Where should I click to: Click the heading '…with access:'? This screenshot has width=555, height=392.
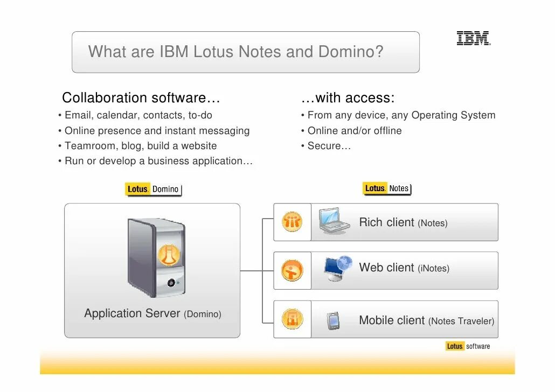(348, 97)
